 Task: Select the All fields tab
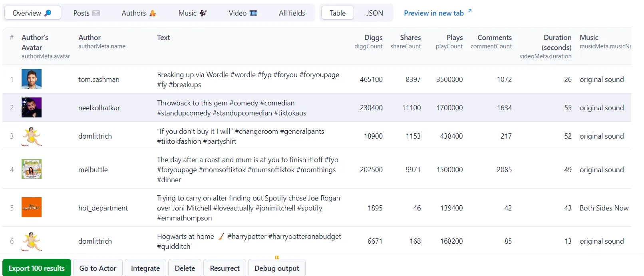[x=292, y=13]
